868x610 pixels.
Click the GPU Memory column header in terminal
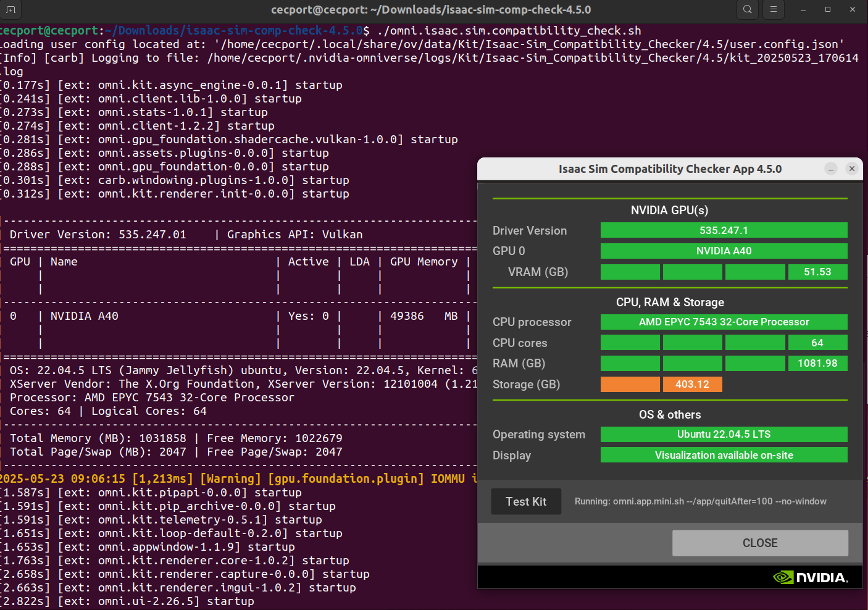[x=424, y=261]
